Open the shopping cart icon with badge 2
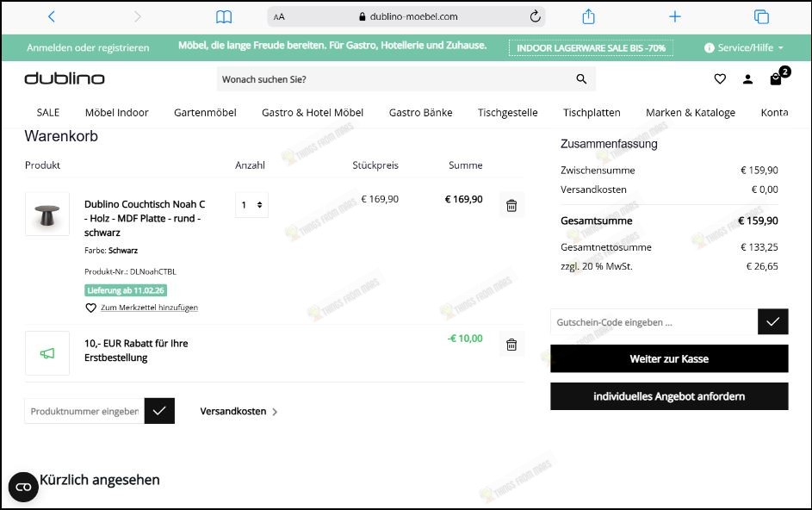This screenshot has width=812, height=510. pyautogui.click(x=774, y=78)
